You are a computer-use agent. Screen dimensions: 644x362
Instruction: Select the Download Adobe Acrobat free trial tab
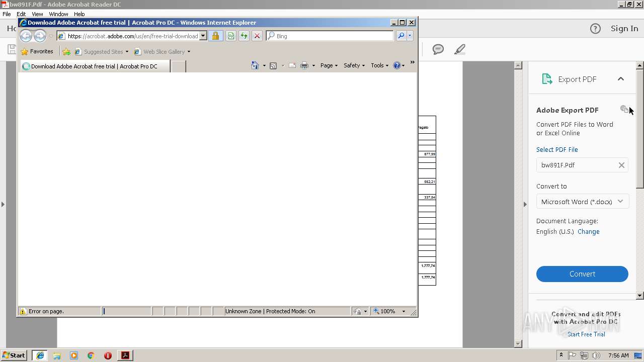click(95, 66)
